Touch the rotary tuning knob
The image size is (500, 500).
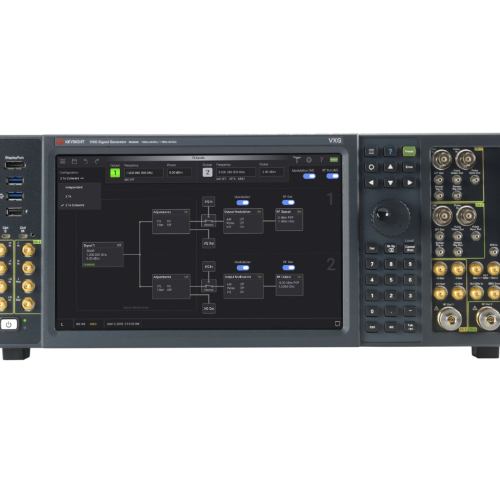pos(390,217)
